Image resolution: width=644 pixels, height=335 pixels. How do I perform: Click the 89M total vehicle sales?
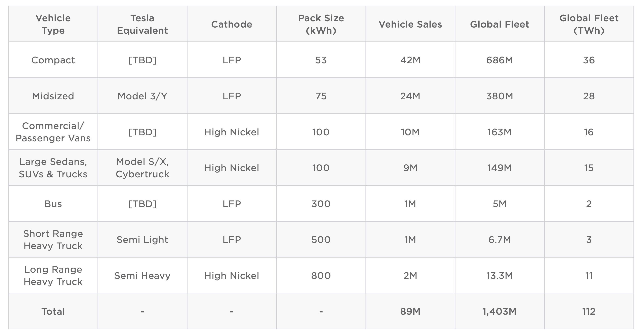(x=410, y=311)
